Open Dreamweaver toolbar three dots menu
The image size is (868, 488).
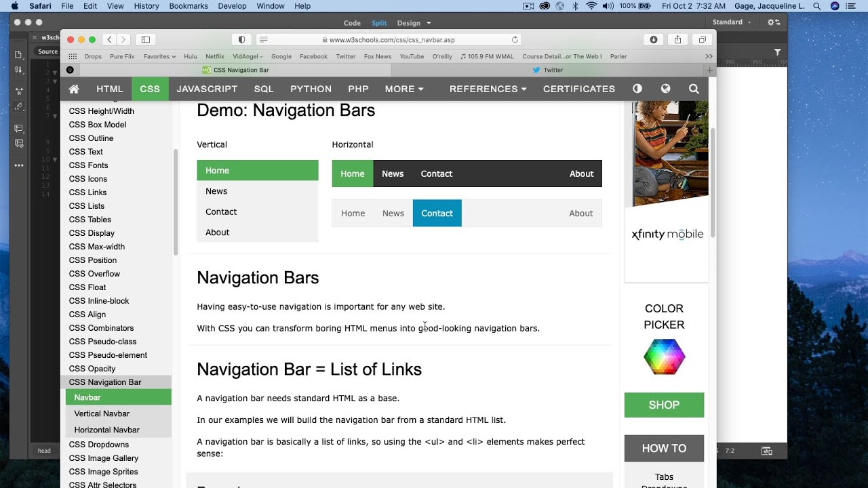pos(19,165)
